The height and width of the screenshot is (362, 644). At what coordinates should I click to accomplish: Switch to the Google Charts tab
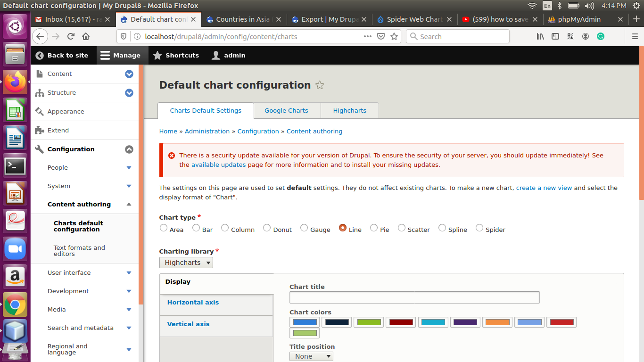(286, 110)
